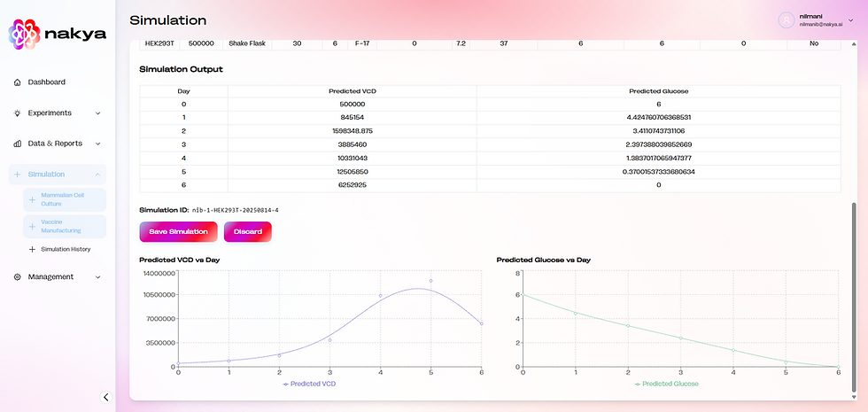Select Vaccine Manufacturing submenu
Image resolution: width=868 pixels, height=412 pixels.
point(65,227)
